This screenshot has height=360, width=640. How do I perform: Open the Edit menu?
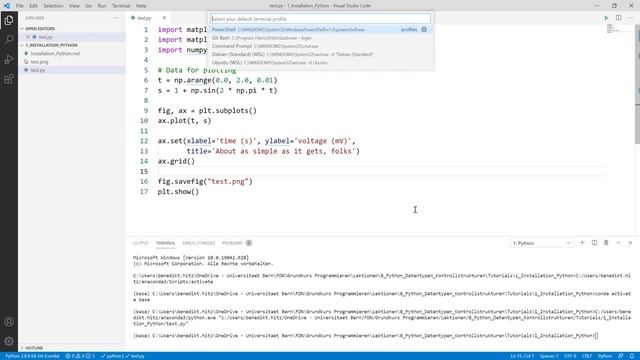coord(33,6)
